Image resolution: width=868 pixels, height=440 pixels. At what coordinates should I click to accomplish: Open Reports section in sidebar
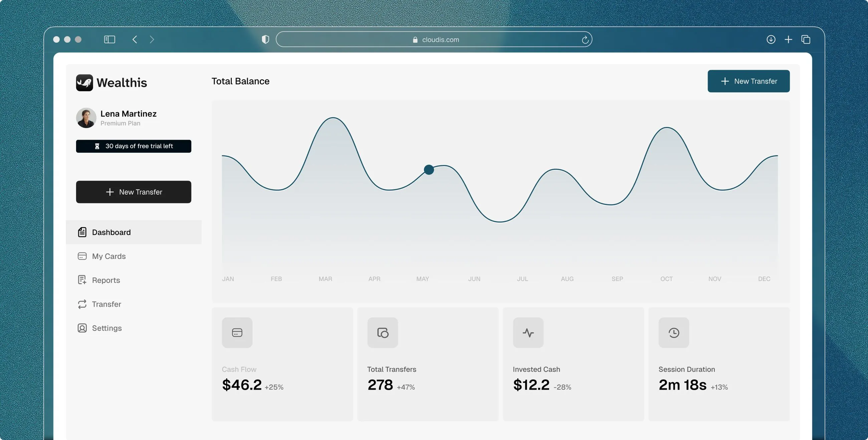point(106,280)
